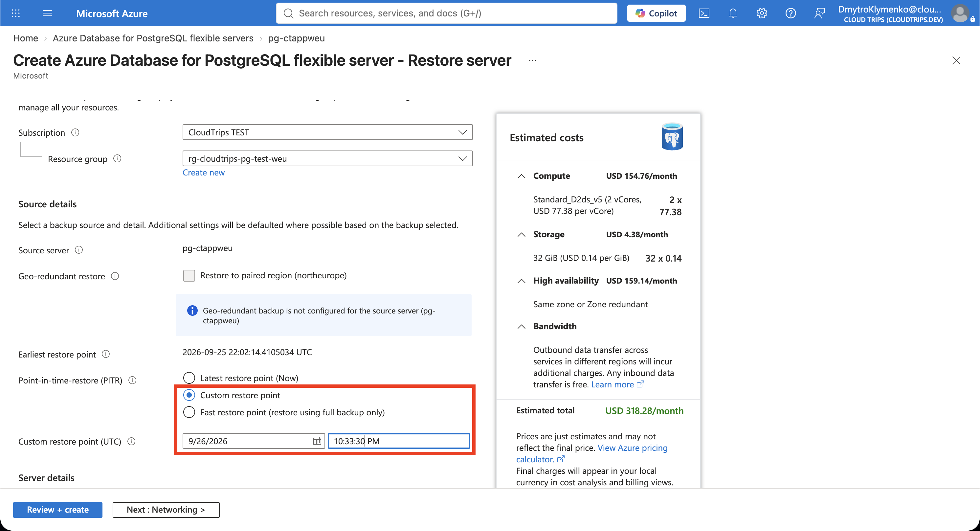Click the blue info icon in geo-redundant notice
Image resolution: width=980 pixels, height=531 pixels.
click(x=192, y=311)
